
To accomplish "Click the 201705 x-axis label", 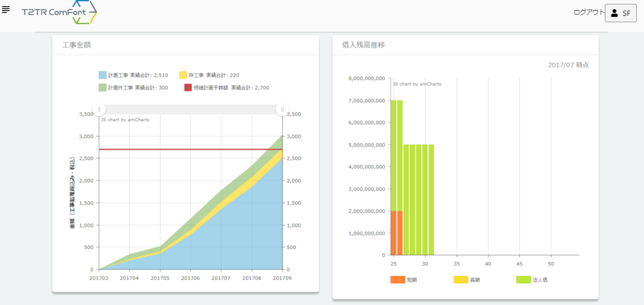I will click(x=160, y=278).
